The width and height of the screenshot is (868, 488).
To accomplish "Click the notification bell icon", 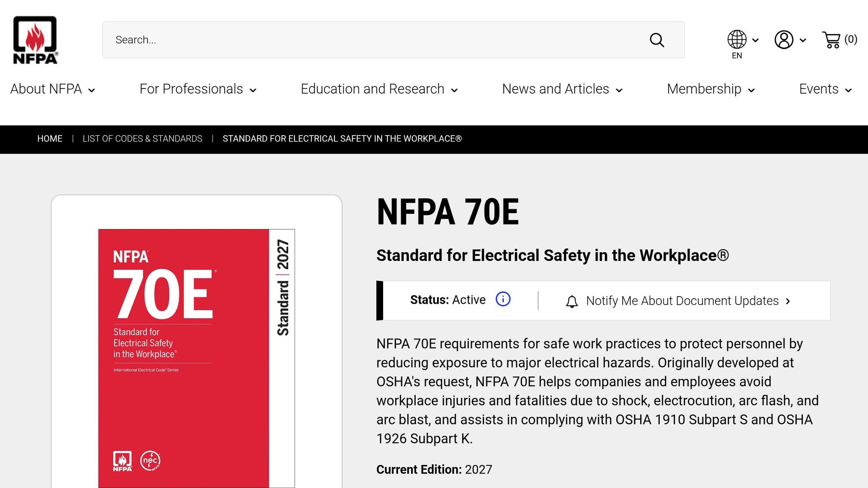I will click(x=572, y=301).
